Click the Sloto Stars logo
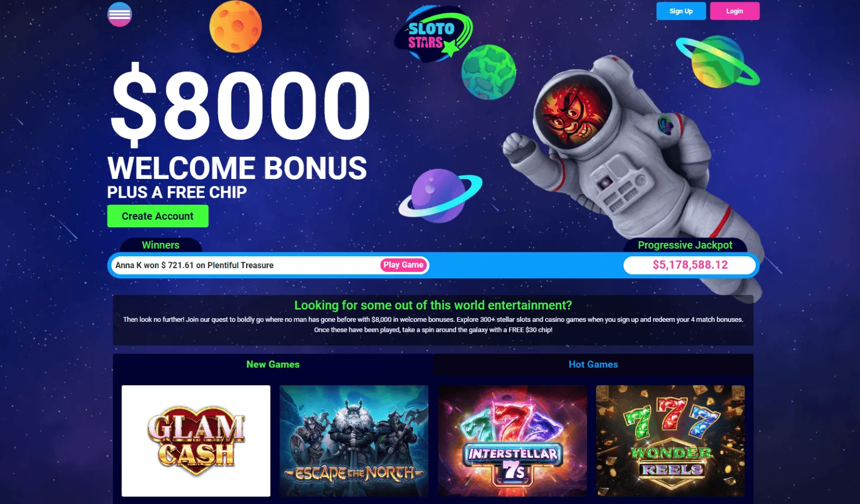Screen dimensions: 860x504 [x=434, y=34]
